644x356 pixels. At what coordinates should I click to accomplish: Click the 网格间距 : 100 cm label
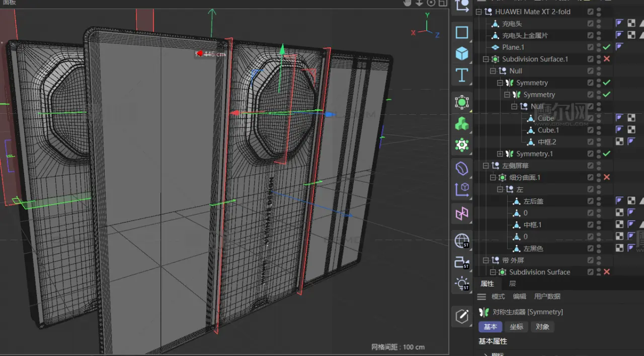point(398,347)
